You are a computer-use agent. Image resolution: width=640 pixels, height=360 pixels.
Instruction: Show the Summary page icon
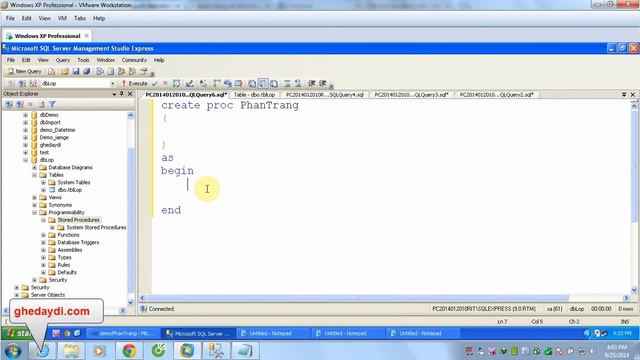tap(111, 71)
